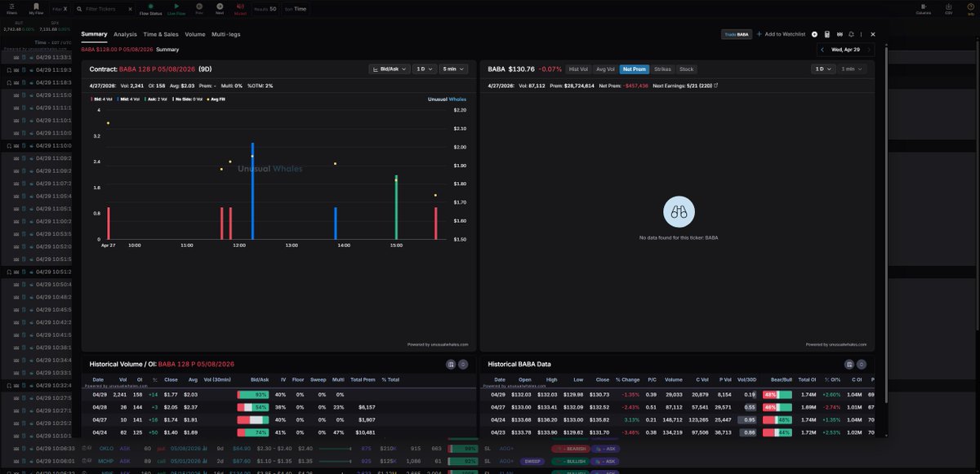This screenshot has height=474, width=980.
Task: Click the % Change column header
Action: tap(627, 379)
